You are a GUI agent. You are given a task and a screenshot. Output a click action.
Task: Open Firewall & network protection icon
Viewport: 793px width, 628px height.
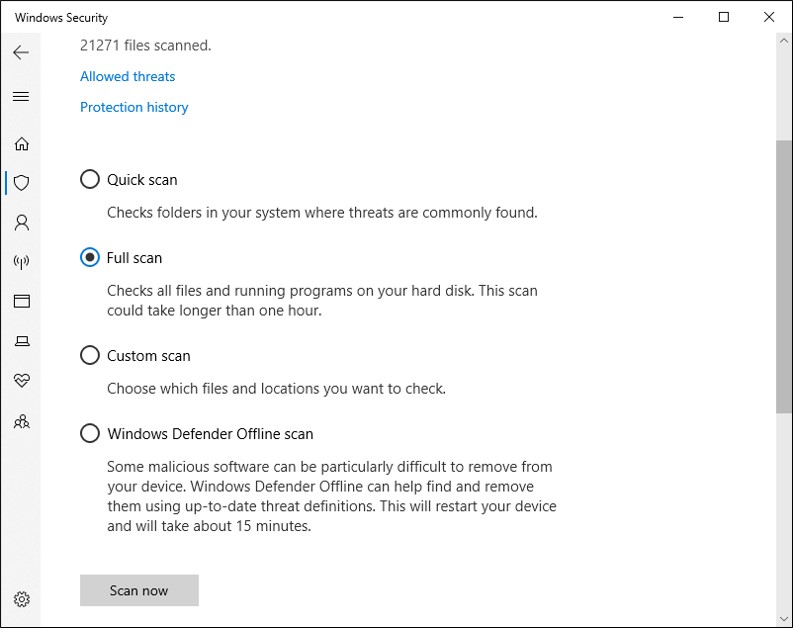(x=21, y=261)
